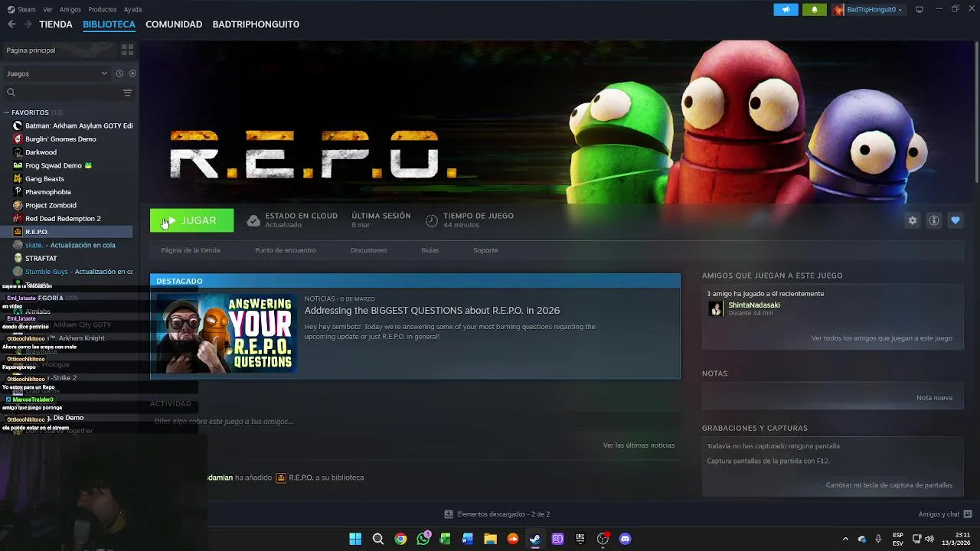
Task: Switch to the COMUNIDAD section
Action: coord(174,24)
